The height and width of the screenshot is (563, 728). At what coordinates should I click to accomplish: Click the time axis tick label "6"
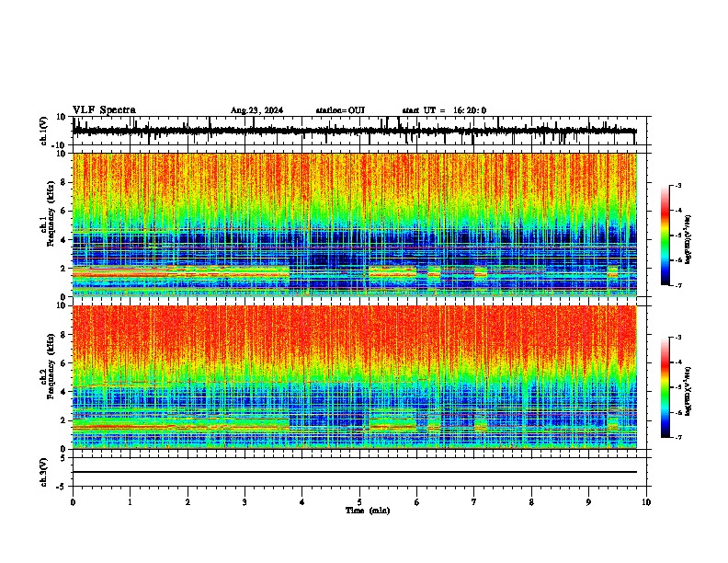click(417, 502)
